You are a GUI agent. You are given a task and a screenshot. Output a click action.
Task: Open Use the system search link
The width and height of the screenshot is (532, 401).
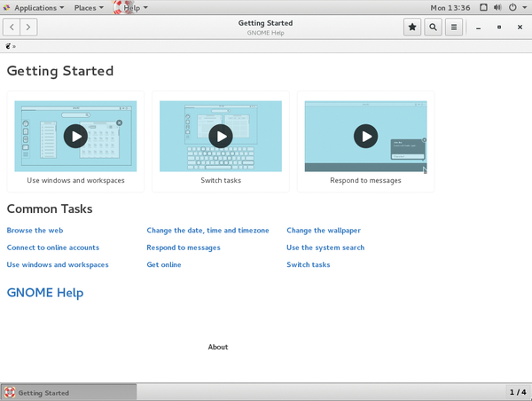tap(325, 248)
